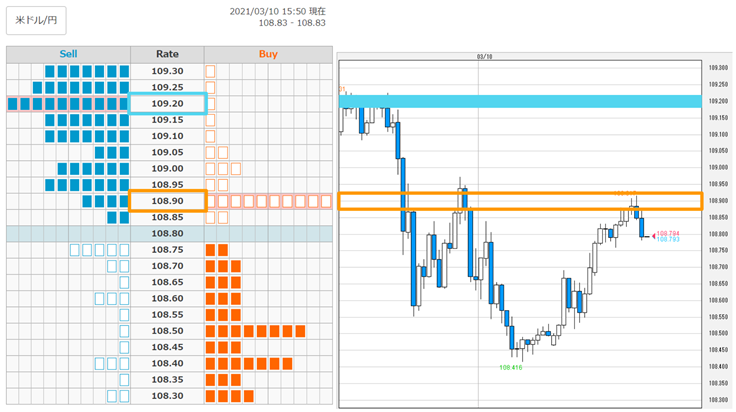
Task: Select the 108.40 rate cell
Action: click(167, 363)
